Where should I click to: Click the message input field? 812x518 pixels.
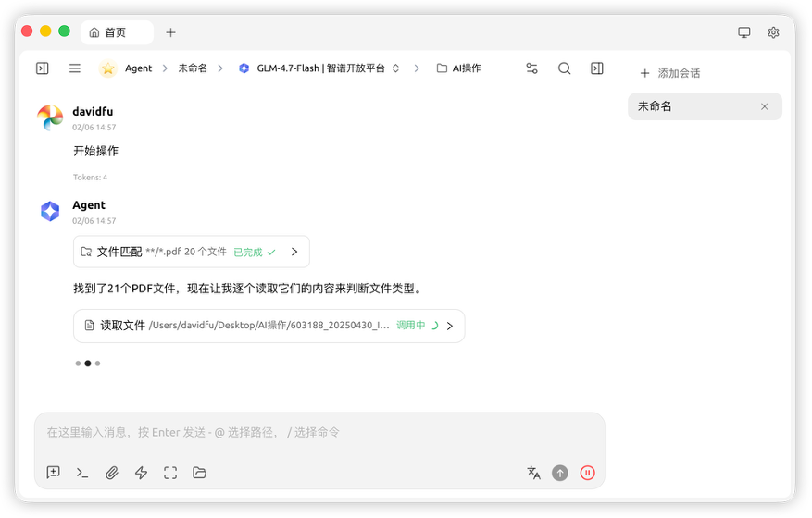point(319,432)
